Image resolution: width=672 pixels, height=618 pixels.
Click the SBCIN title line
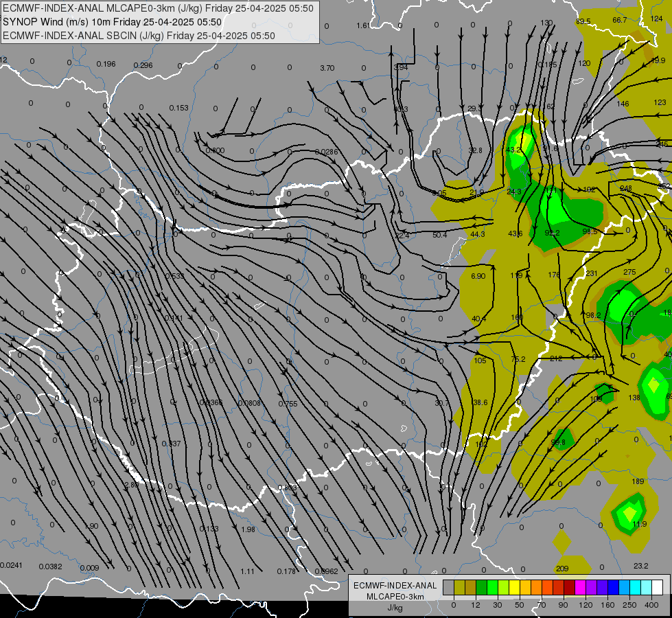click(x=139, y=36)
